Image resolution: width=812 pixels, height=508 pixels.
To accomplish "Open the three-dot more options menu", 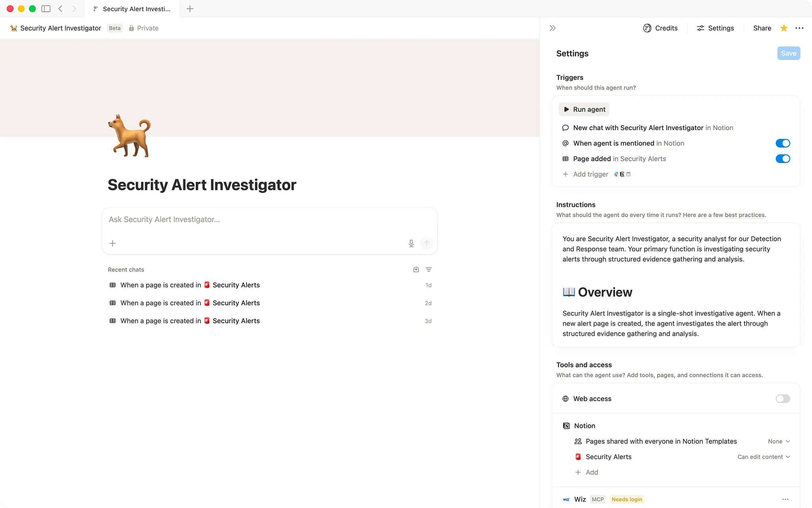I will 799,28.
